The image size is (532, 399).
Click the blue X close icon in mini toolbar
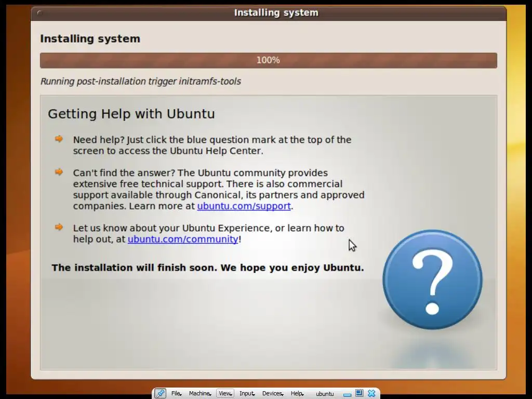tap(371, 393)
